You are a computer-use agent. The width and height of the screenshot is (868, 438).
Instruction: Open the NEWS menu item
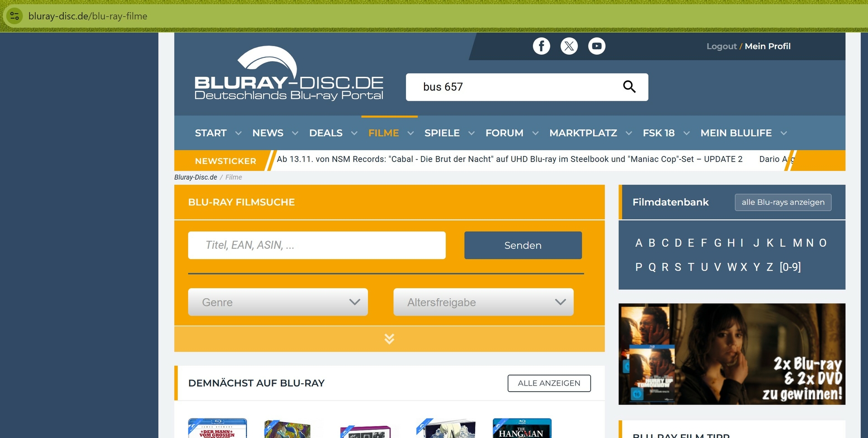click(x=268, y=133)
